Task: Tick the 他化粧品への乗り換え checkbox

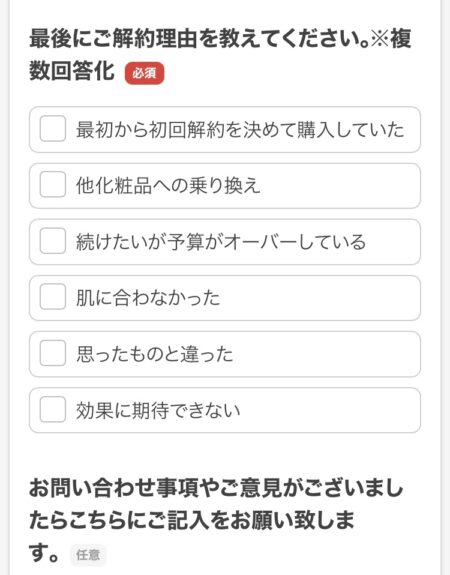Action: 53,184
